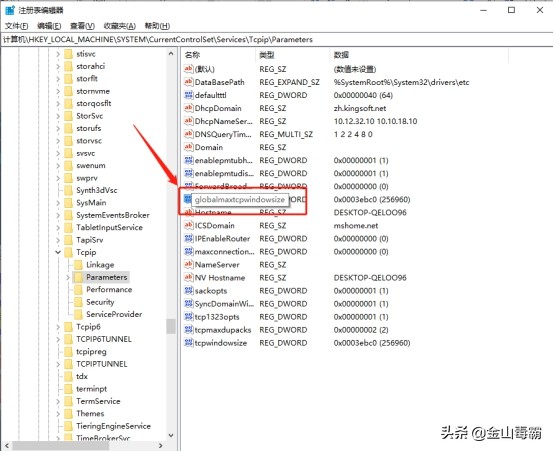Click the ServiceProvider folder icon
The width and height of the screenshot is (554, 452).
pyautogui.click(x=78, y=315)
